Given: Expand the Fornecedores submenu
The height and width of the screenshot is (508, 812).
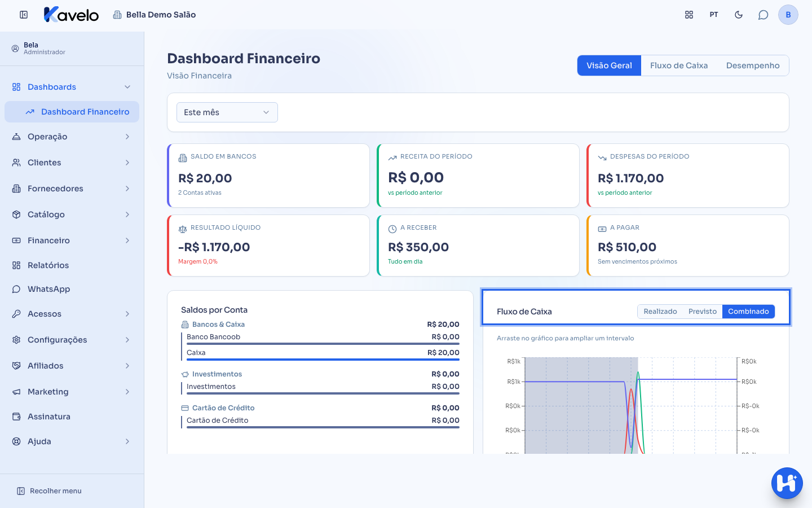Looking at the screenshot, I should (127, 189).
